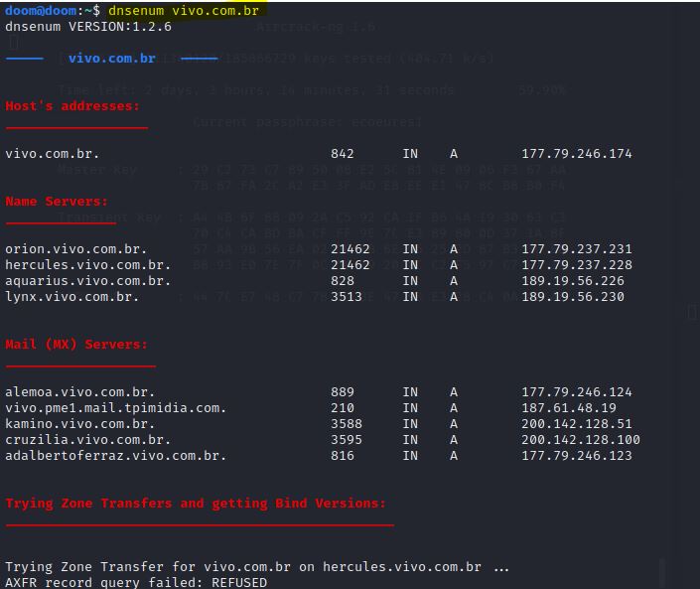Click the vivo.pme1.mail.tpimidia.com mail server
Screen dimensions: 700x589
pyautogui.click(x=115, y=408)
